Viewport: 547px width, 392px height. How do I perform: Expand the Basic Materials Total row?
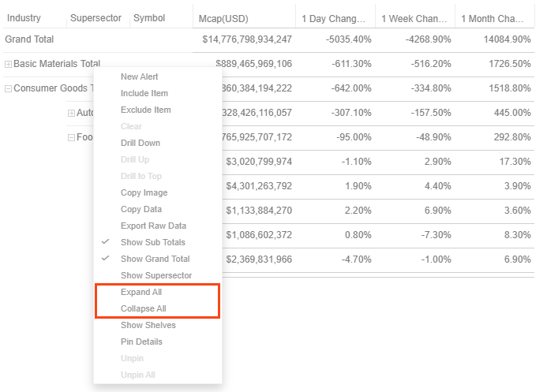(9, 64)
